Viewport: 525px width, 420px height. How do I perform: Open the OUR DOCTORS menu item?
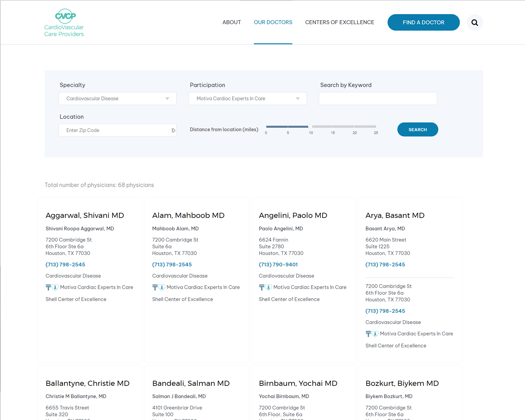(x=273, y=22)
